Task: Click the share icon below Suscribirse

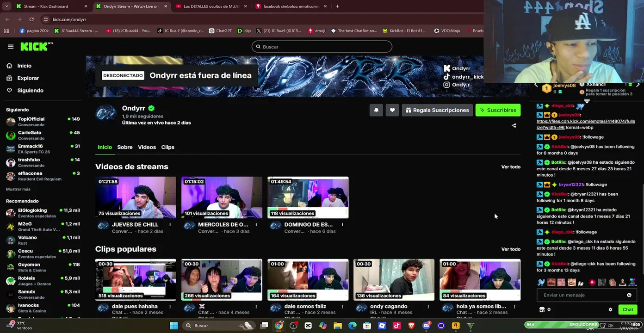Action: coord(514,125)
